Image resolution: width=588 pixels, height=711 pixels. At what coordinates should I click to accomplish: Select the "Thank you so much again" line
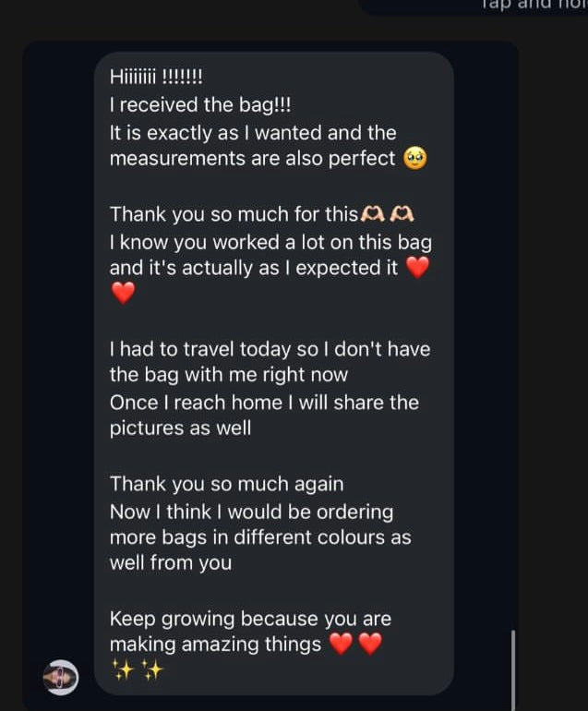click(226, 484)
